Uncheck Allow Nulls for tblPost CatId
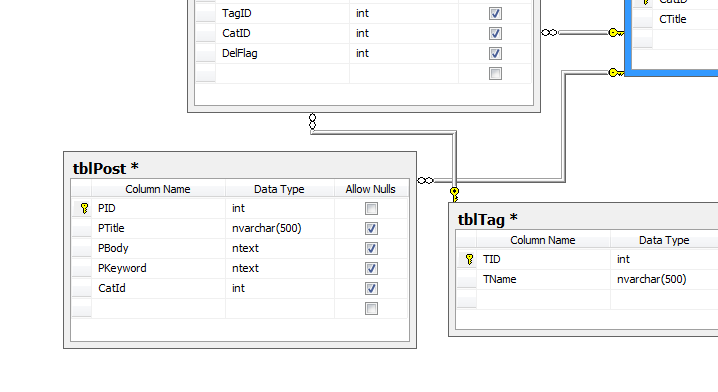718x392 pixels. click(371, 289)
